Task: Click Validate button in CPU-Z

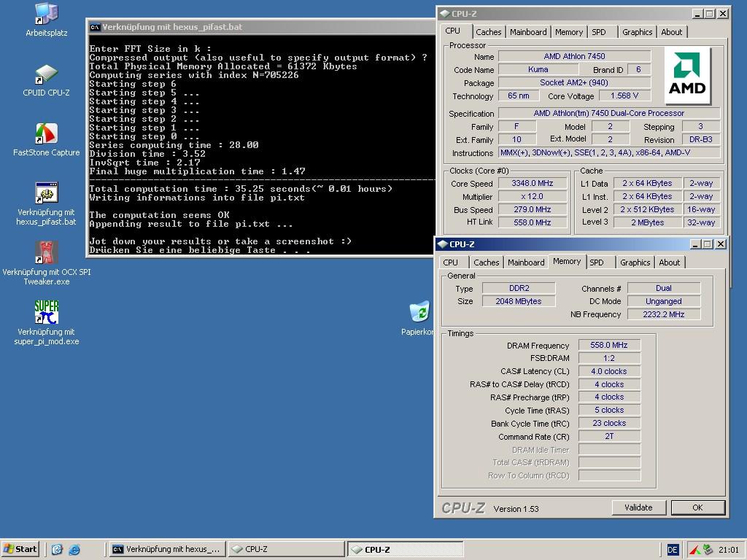Action: (x=638, y=507)
